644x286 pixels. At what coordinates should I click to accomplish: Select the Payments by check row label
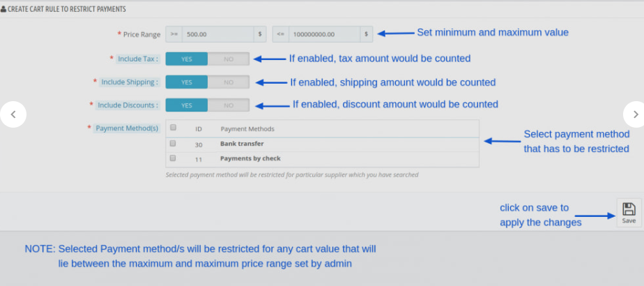click(250, 159)
